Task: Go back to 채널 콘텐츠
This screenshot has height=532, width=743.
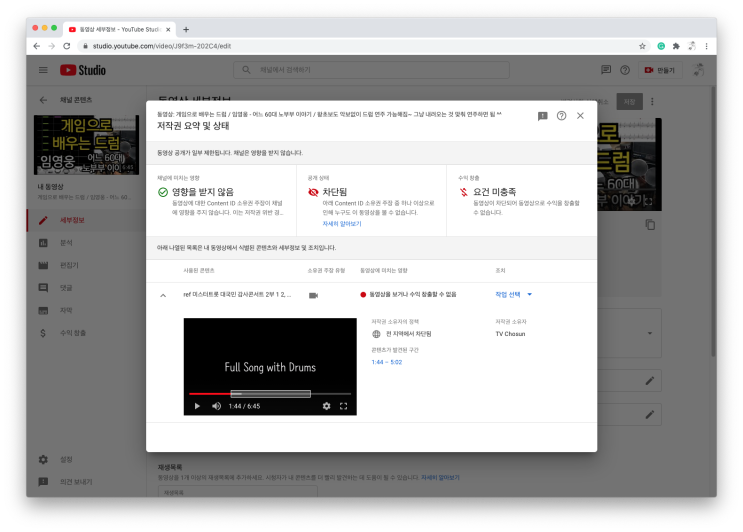Action: (x=43, y=100)
